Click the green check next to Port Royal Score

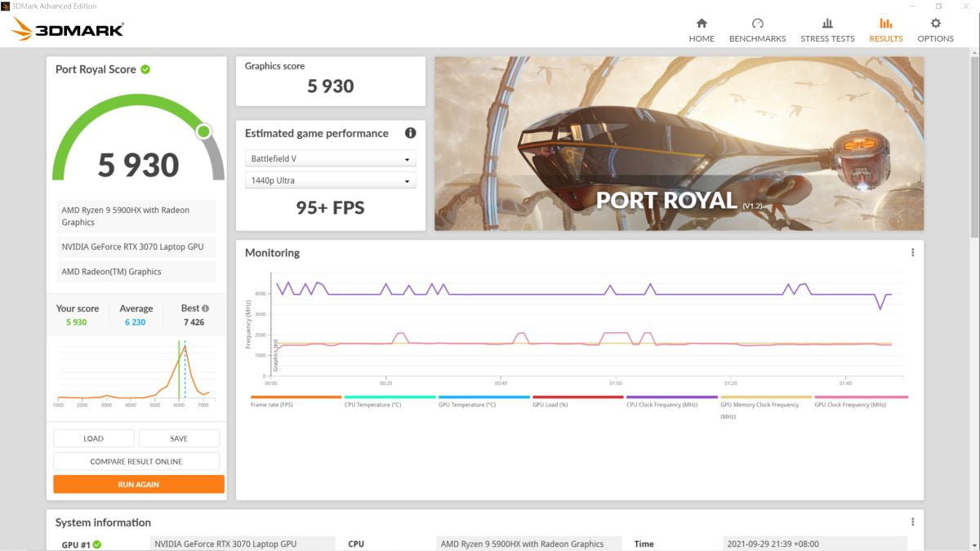145,69
